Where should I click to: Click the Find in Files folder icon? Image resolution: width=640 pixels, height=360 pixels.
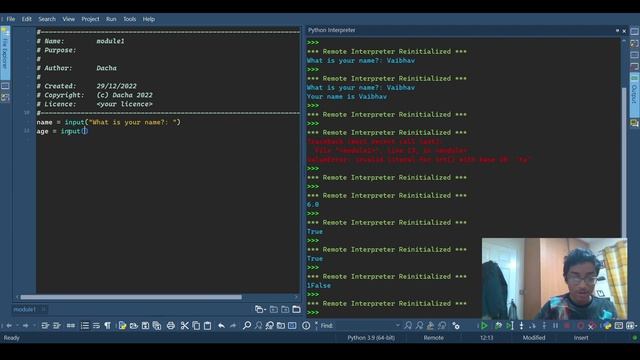pyautogui.click(x=281, y=326)
